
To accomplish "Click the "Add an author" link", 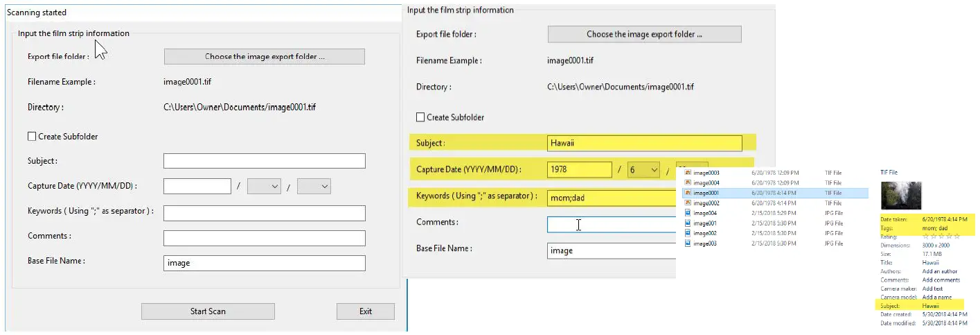I will point(940,271).
